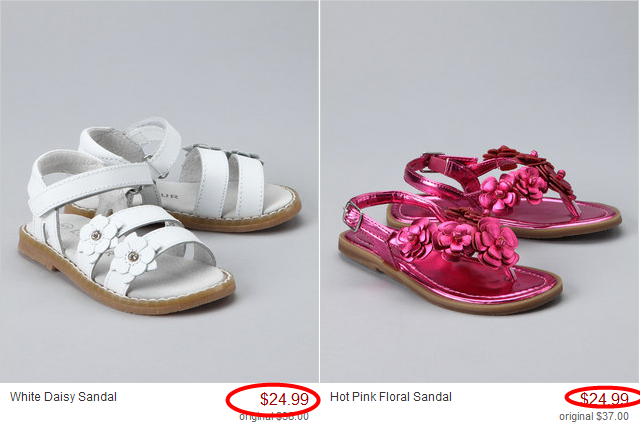Select the $24.99 price under white sandal
The image size is (640, 436).
coord(284,399)
